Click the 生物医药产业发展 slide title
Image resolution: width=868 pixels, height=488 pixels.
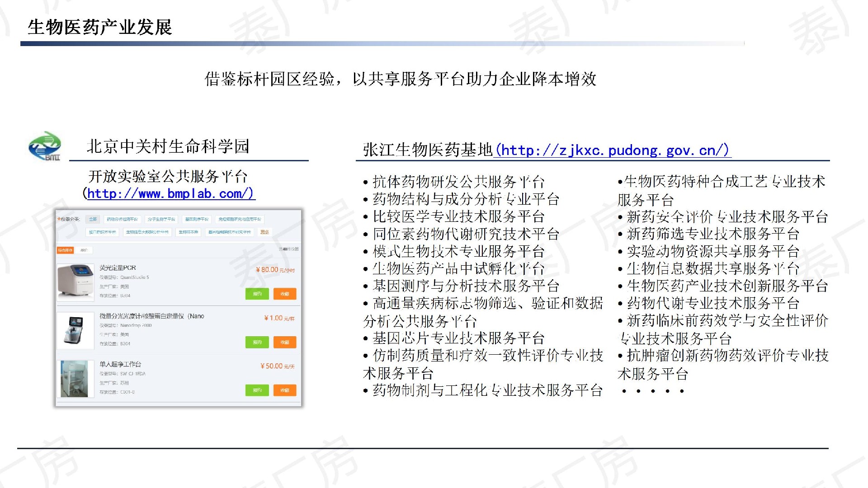point(100,27)
